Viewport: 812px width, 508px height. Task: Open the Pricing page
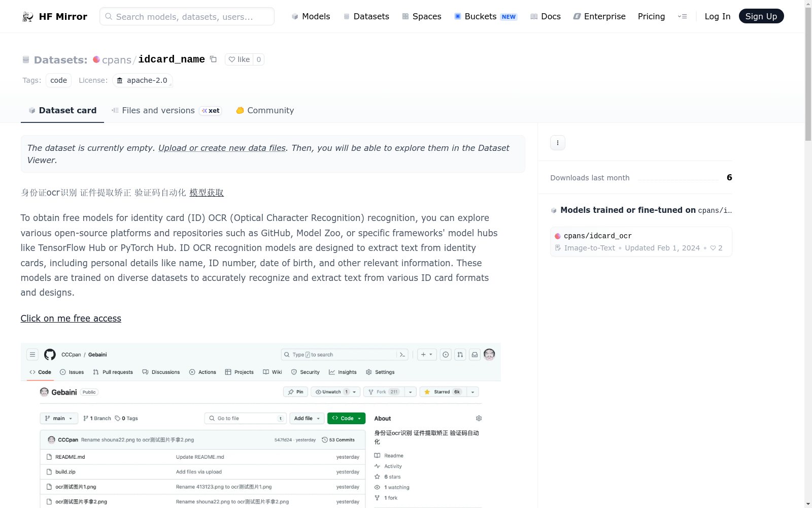point(651,17)
